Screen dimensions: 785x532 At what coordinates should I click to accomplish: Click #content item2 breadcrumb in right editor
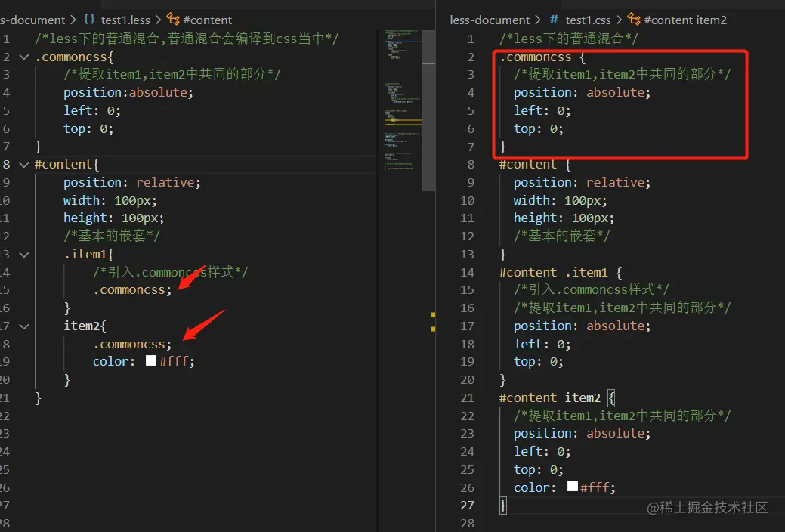[685, 20]
